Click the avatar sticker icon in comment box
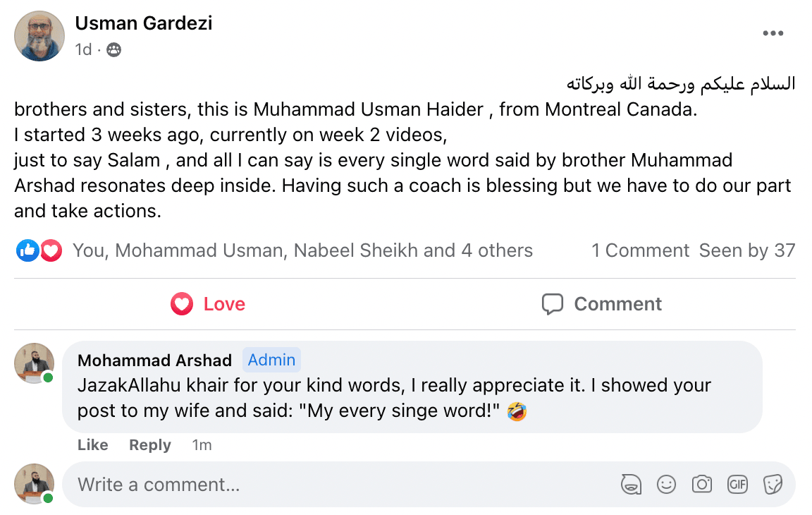812x515 pixels. 631,484
